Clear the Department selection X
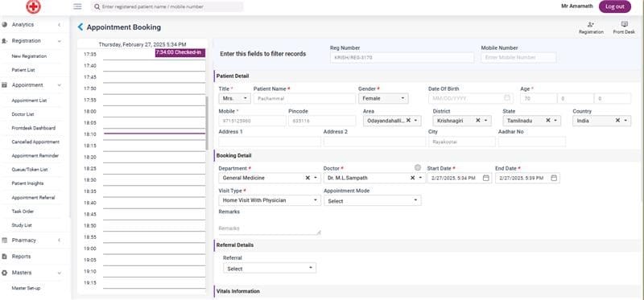The width and height of the screenshot is (644, 300). pos(308,178)
